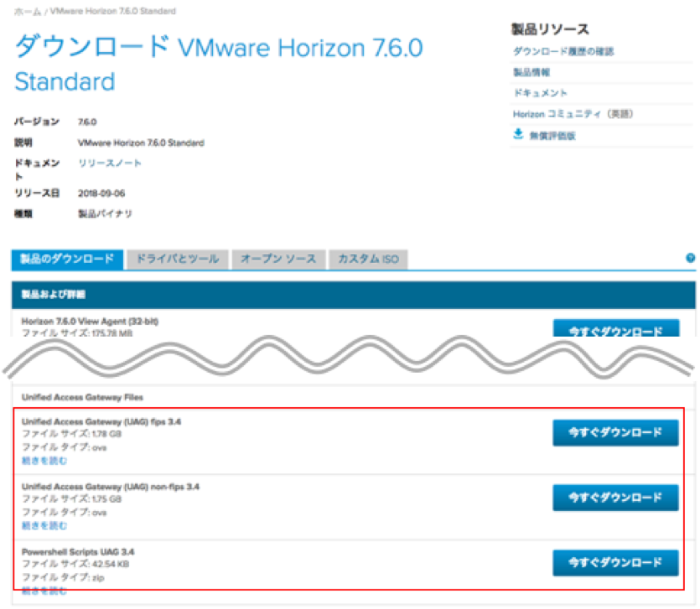Image resolution: width=700 pixels, height=609 pixels.
Task: Download Unified Access Gateway (UAG) non-fips 3.4
Action: pos(617,496)
